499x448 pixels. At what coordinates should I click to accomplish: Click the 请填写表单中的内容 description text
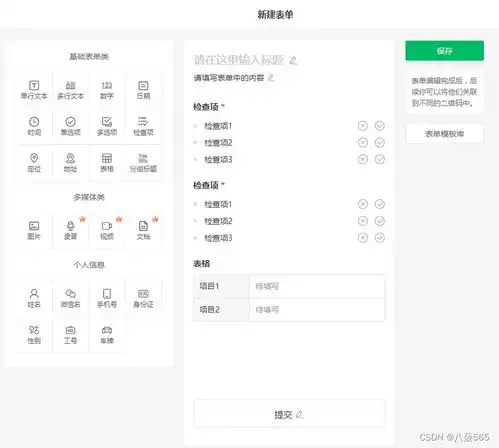229,78
